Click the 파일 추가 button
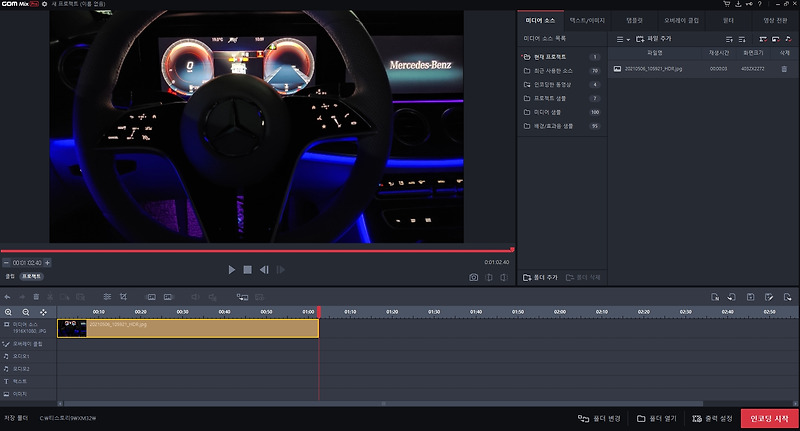 (x=653, y=39)
